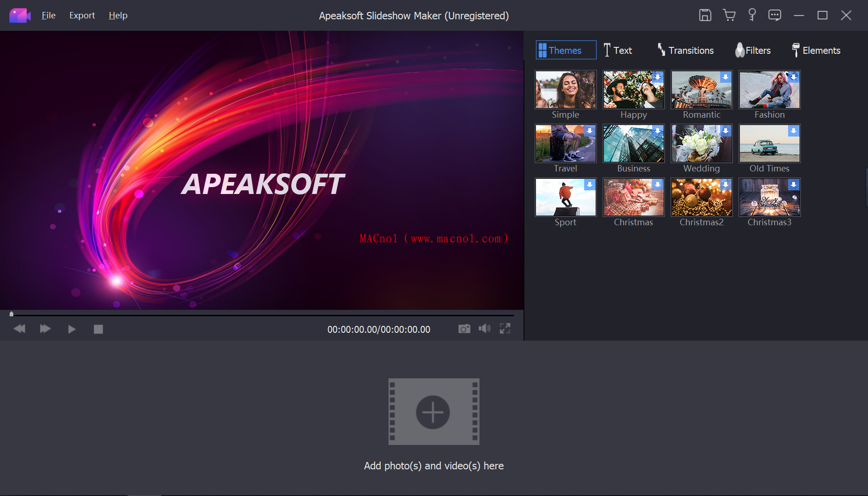Screen dimensions: 868x496
Task: Click the Apeaksoft app logo icon
Action: pyautogui.click(x=20, y=16)
